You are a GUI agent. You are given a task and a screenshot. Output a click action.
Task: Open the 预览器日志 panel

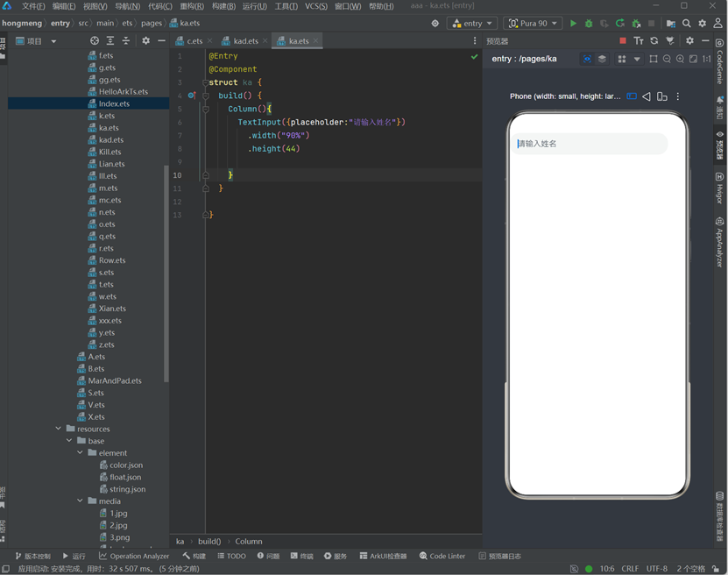(500, 556)
